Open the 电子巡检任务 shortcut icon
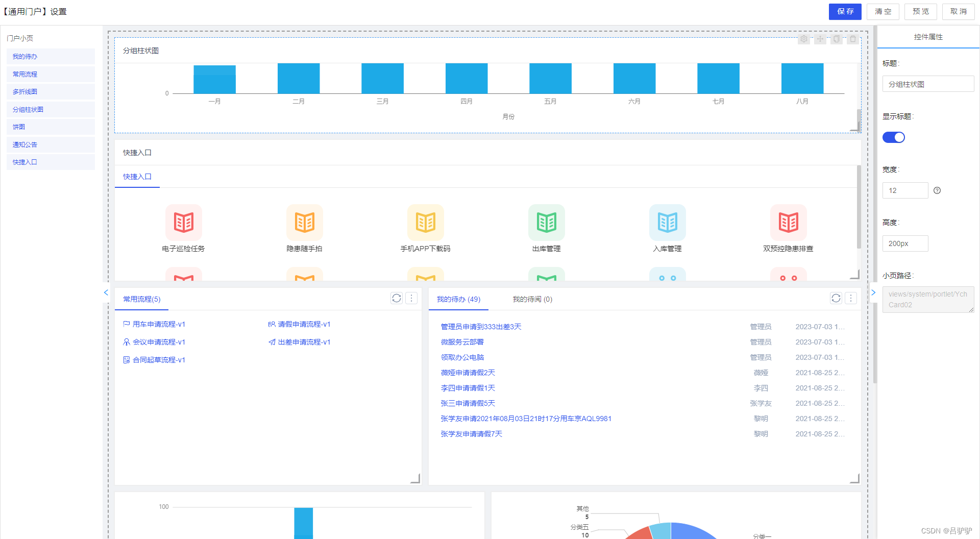980x539 pixels. coord(184,223)
